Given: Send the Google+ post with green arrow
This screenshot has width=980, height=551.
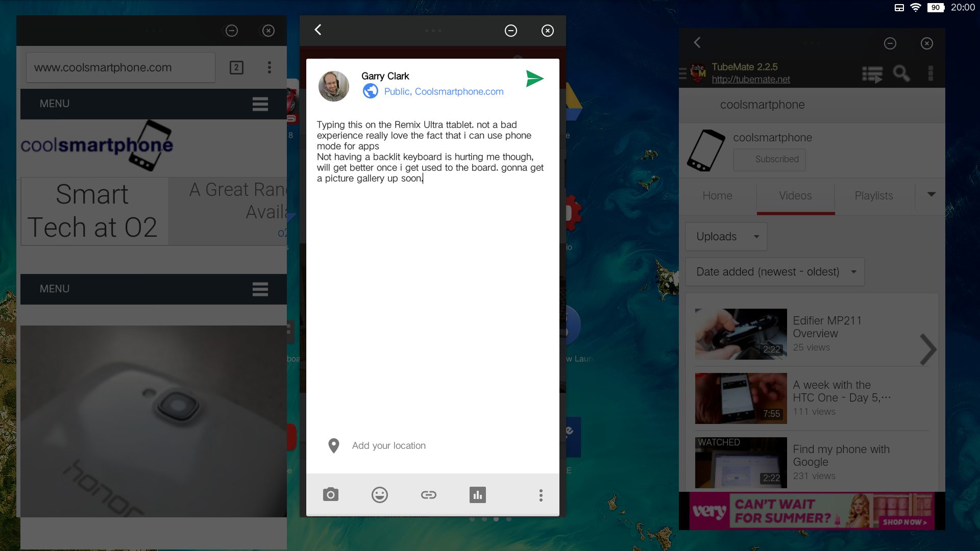Looking at the screenshot, I should (534, 79).
